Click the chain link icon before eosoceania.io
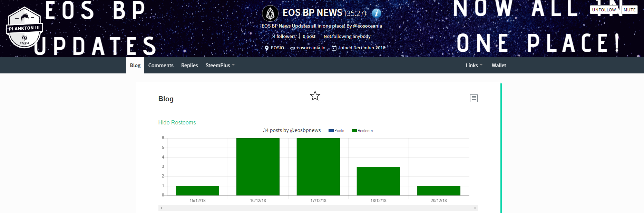Image resolution: width=644 pixels, height=213 pixels. (x=292, y=48)
